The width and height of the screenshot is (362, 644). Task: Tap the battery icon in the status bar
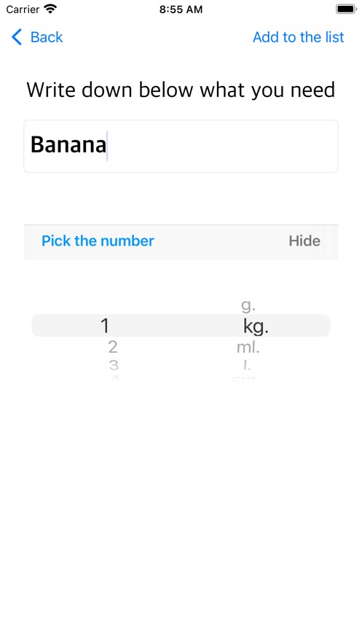tap(346, 9)
